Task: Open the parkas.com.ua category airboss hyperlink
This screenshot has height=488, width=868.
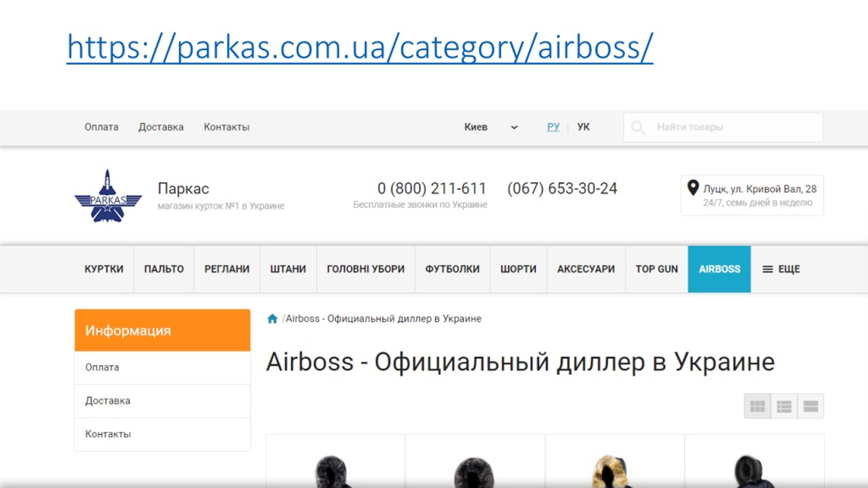Action: click(360, 47)
